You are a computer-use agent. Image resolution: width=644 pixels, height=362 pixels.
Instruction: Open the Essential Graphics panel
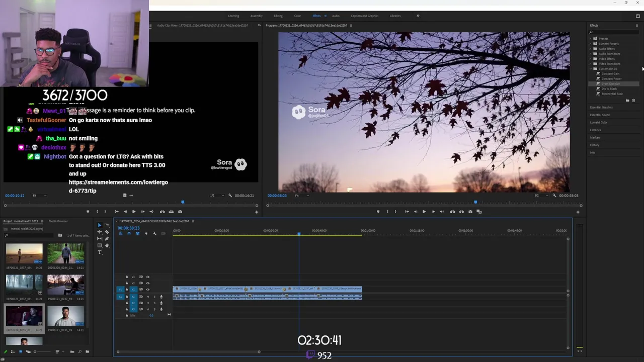click(x=601, y=108)
